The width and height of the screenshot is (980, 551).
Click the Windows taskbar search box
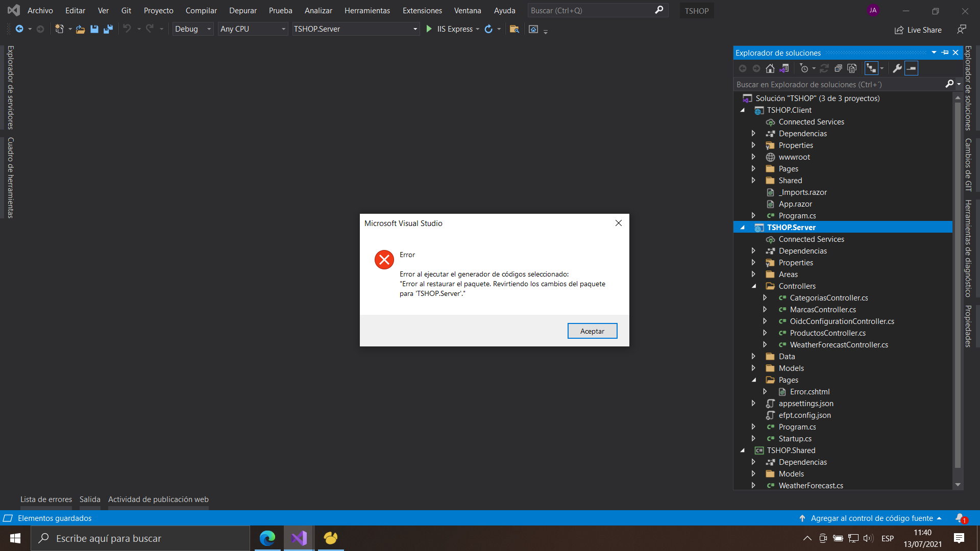140,538
